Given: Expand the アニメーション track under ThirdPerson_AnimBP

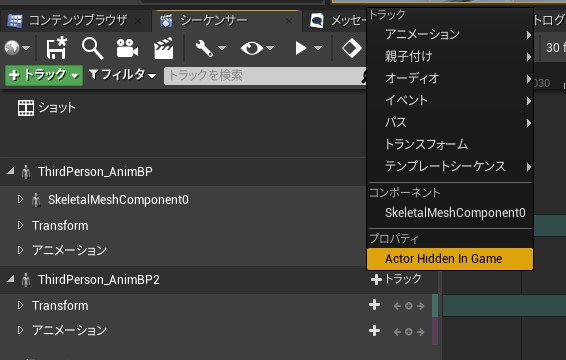Looking at the screenshot, I should (21, 250).
